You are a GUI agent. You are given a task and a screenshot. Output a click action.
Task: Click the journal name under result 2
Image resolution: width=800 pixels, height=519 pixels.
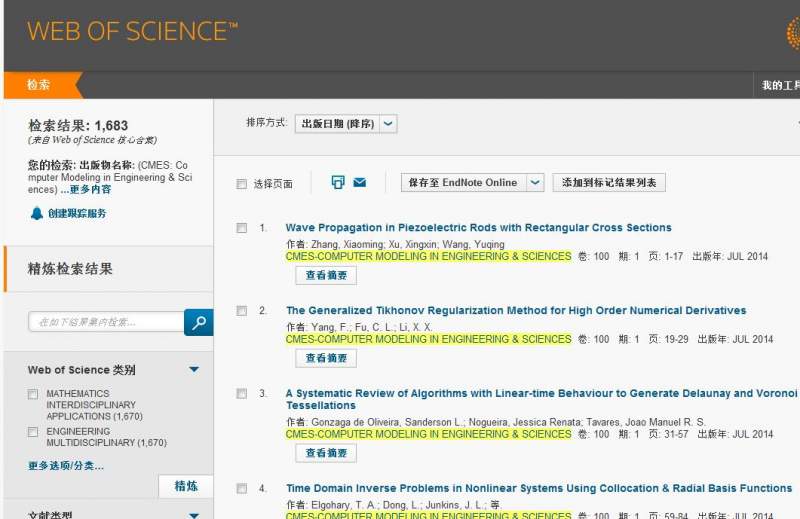coord(429,339)
